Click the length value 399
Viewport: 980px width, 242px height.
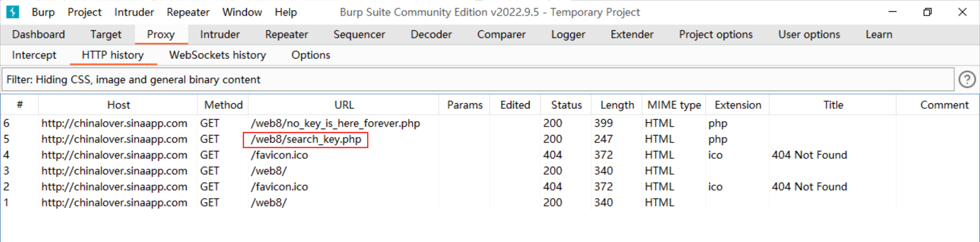603,123
